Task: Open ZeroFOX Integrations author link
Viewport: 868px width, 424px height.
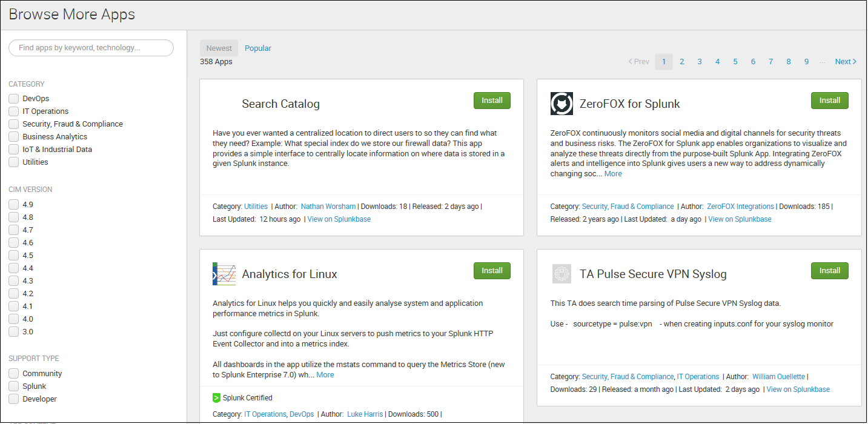Action: pyautogui.click(x=740, y=207)
